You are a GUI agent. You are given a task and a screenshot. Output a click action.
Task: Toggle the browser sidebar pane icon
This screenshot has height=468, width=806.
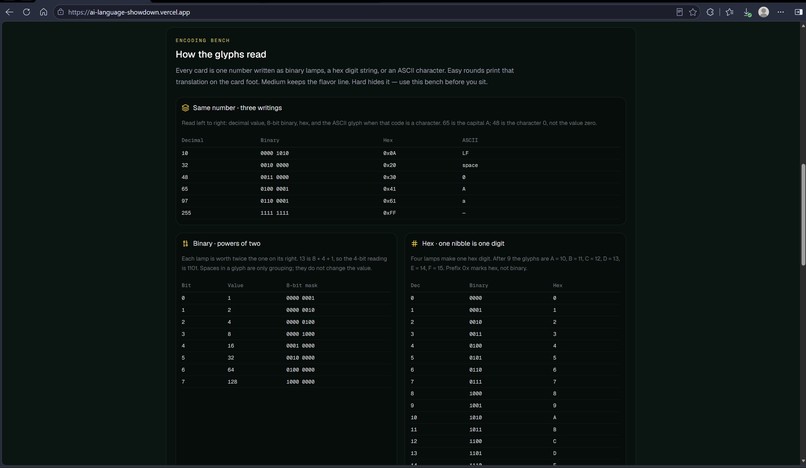pos(798,12)
